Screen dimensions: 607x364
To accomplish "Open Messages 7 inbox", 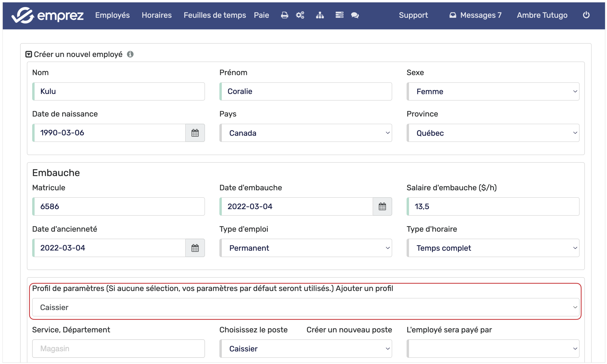I will 475,15.
